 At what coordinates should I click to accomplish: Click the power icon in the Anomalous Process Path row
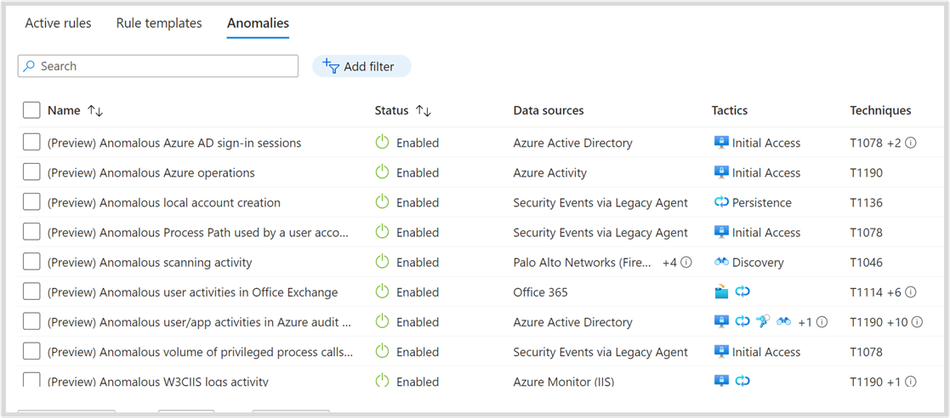click(382, 231)
